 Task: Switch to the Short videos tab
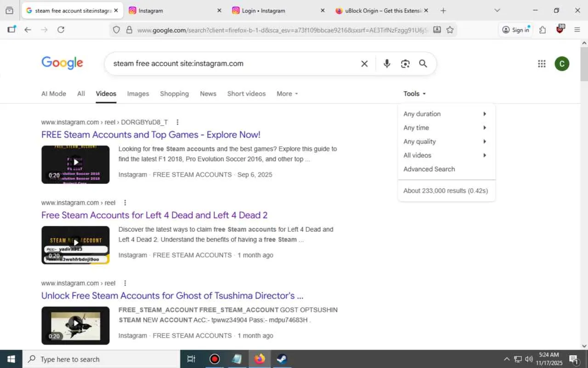[x=246, y=94]
